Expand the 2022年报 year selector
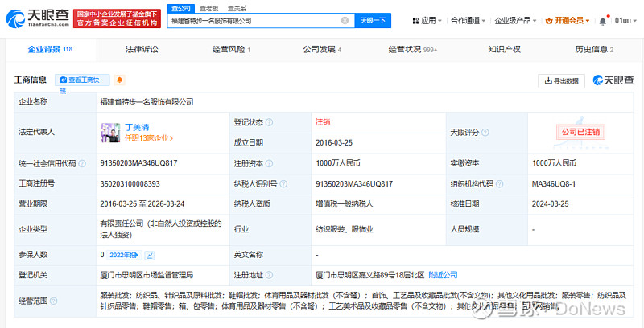The height and width of the screenshot is (328, 644). [x=125, y=255]
